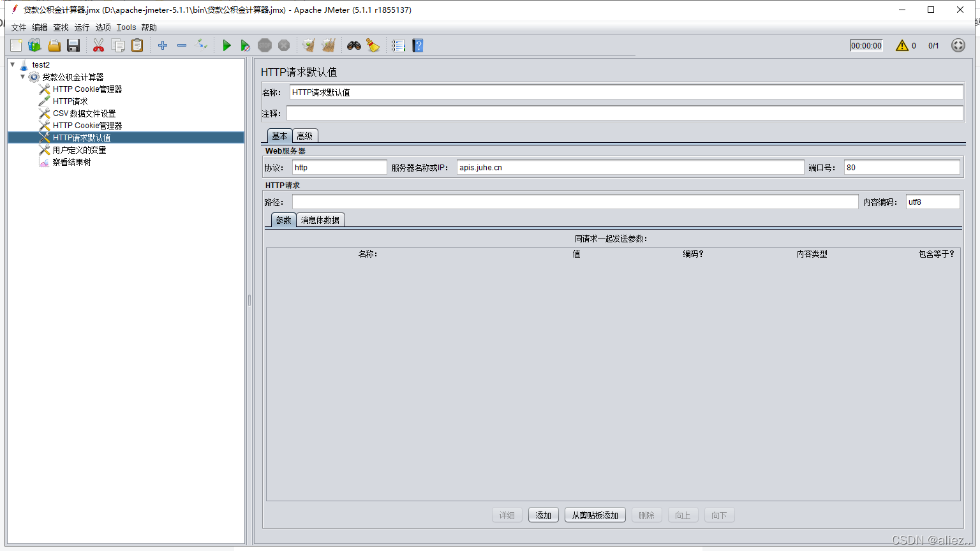Switch to the 基本 tab

point(279,136)
